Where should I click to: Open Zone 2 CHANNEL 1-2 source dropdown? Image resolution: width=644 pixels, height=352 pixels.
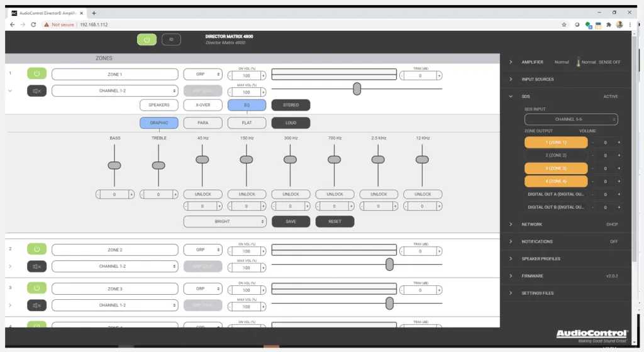(115, 267)
